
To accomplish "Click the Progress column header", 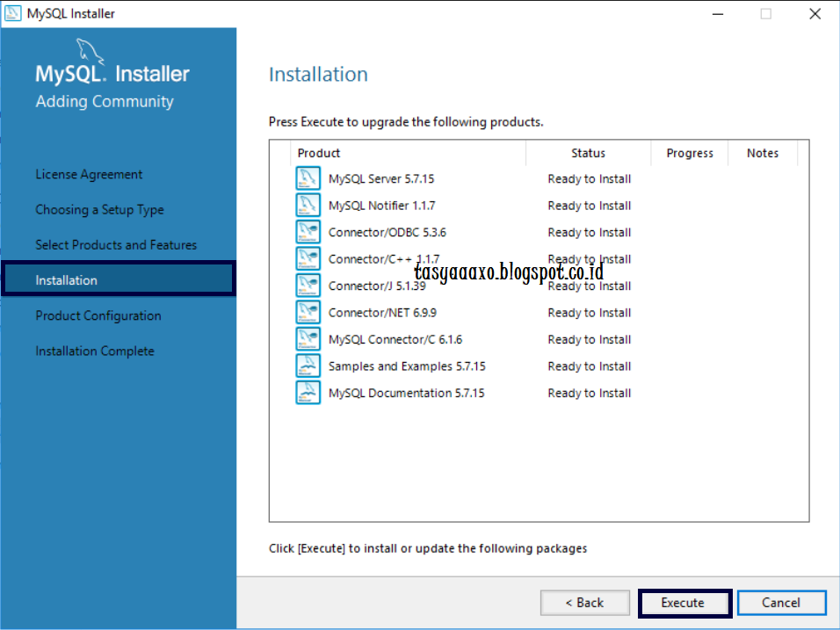I will coord(690,153).
